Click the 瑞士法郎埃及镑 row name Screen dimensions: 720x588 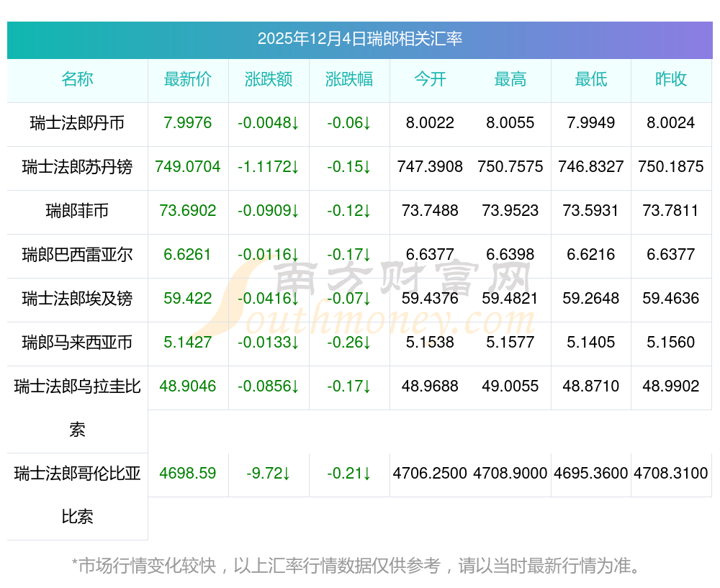coord(77,299)
